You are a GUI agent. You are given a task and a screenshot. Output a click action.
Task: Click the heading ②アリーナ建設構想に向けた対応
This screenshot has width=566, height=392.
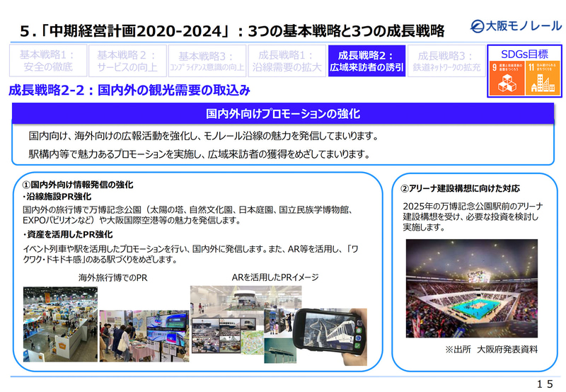tap(461, 188)
